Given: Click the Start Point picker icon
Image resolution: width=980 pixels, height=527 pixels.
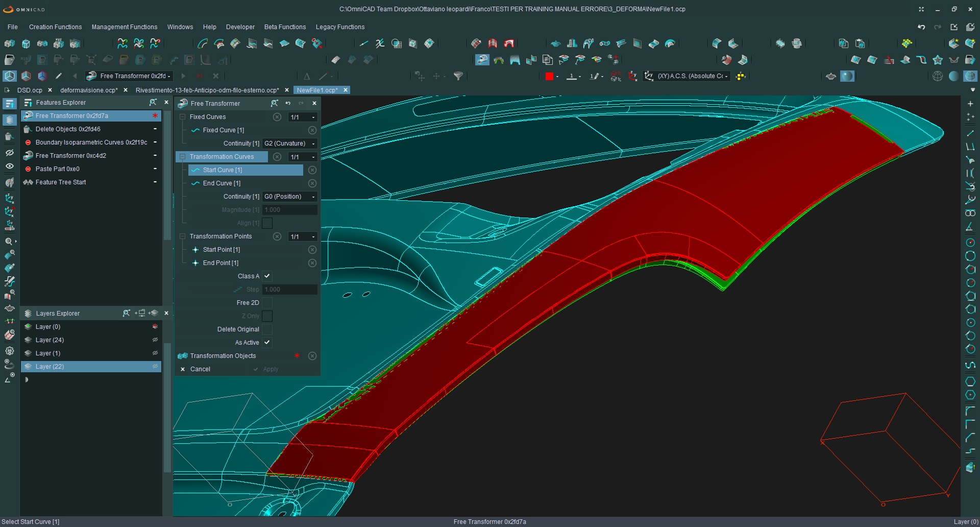Looking at the screenshot, I should [x=195, y=250].
